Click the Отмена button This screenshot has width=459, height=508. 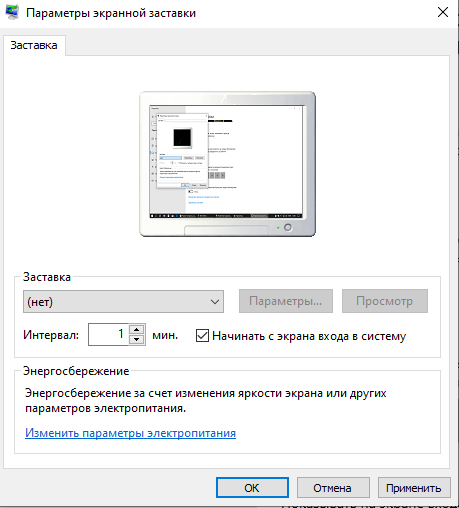[333, 488]
